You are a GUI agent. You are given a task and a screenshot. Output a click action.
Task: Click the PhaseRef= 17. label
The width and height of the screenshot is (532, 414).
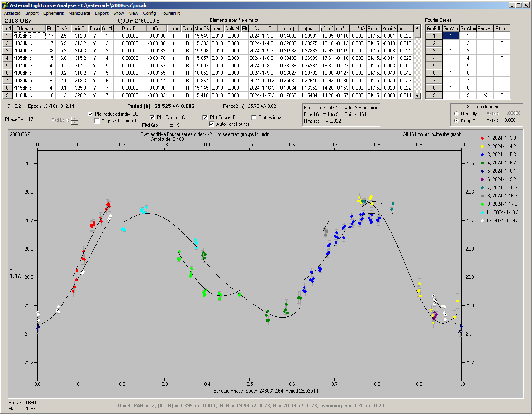[20, 119]
